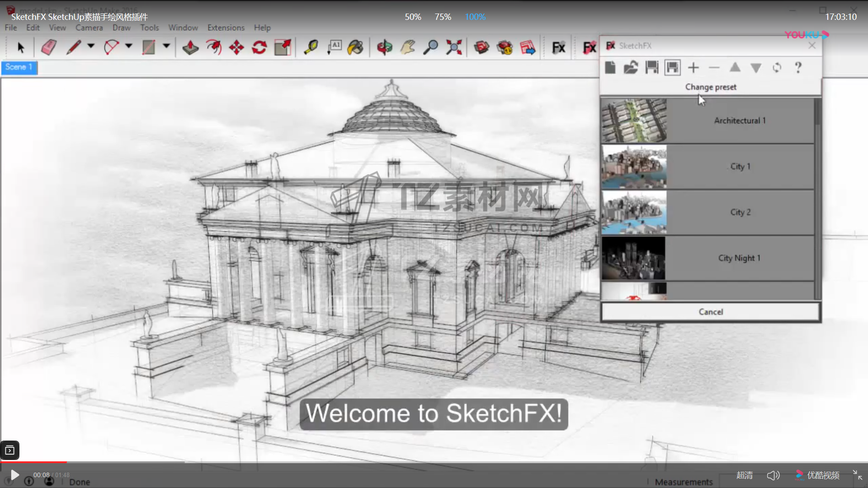Select the Eraser tool

click(x=49, y=47)
